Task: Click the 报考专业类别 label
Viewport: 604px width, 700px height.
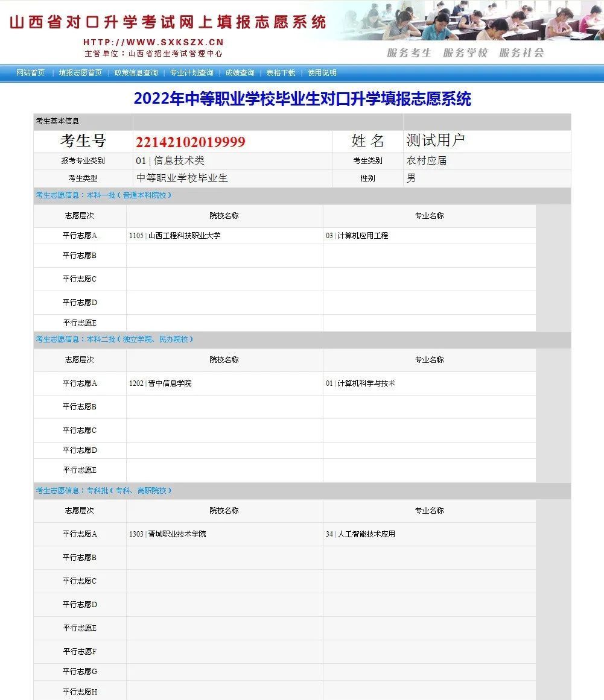Action: [x=83, y=161]
